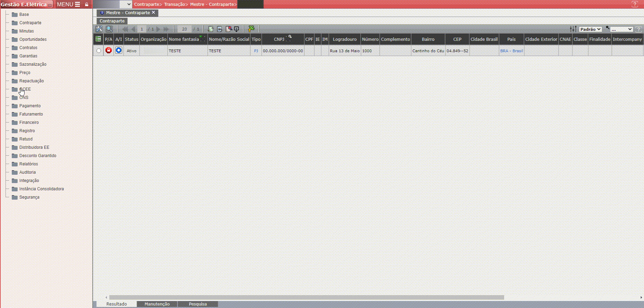Switch to the Pesquisa tab
This screenshot has width=644, height=308.
(x=197, y=304)
